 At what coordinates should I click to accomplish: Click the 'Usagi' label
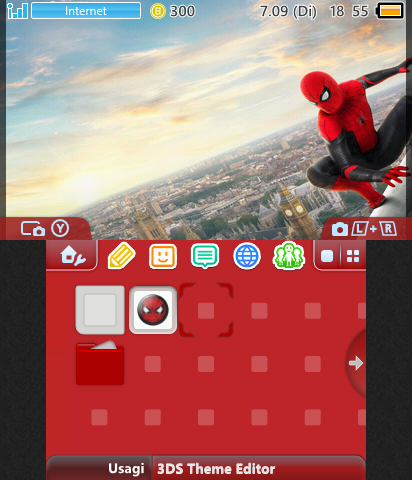pyautogui.click(x=126, y=469)
